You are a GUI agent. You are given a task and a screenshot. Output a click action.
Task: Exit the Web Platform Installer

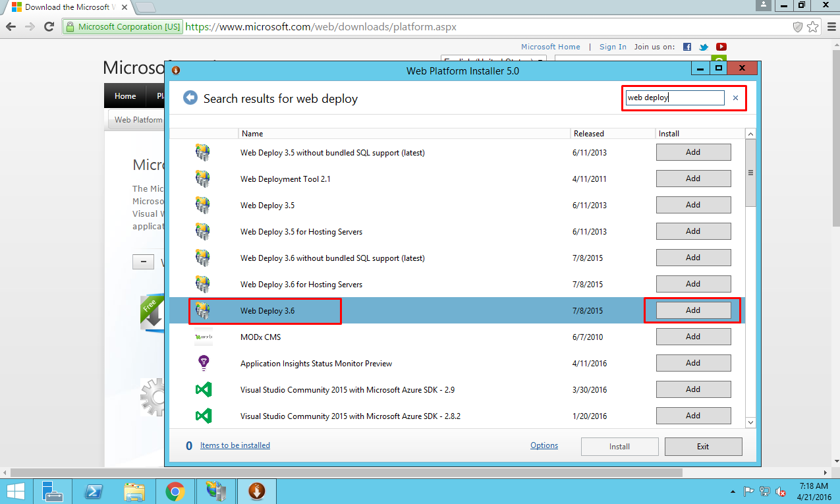(x=703, y=447)
